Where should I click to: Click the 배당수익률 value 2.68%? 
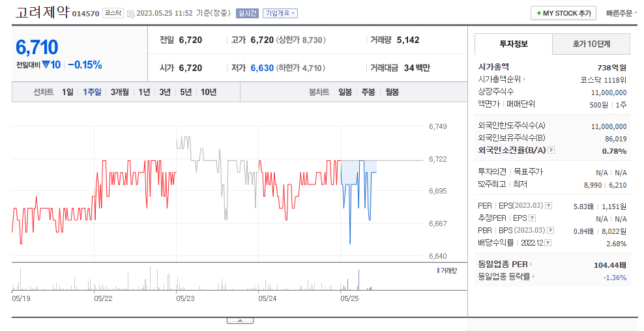click(617, 244)
